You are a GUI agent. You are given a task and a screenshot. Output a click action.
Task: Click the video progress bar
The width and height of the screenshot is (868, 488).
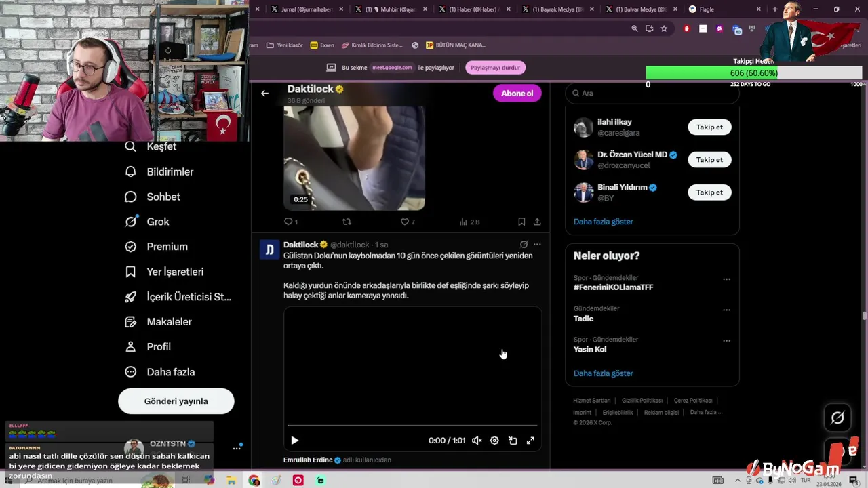tap(412, 426)
